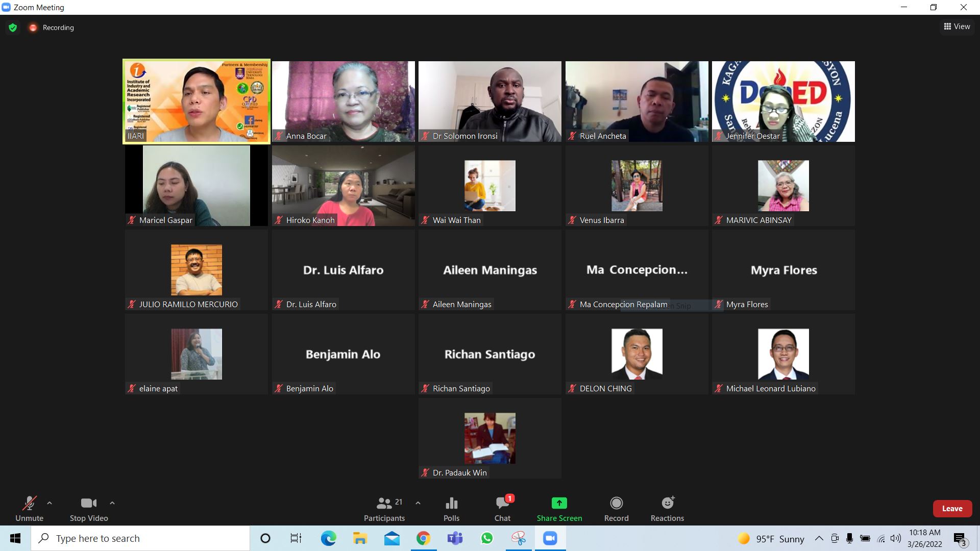Leave the meeting

952,509
